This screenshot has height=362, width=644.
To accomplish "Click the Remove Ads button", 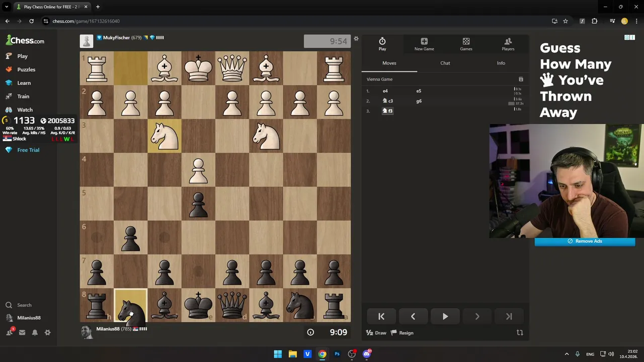I will click(585, 241).
